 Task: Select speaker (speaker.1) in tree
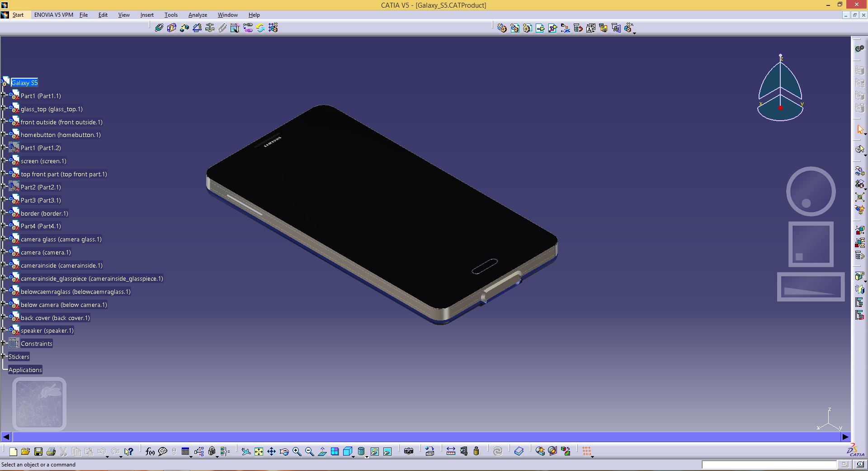coord(47,330)
